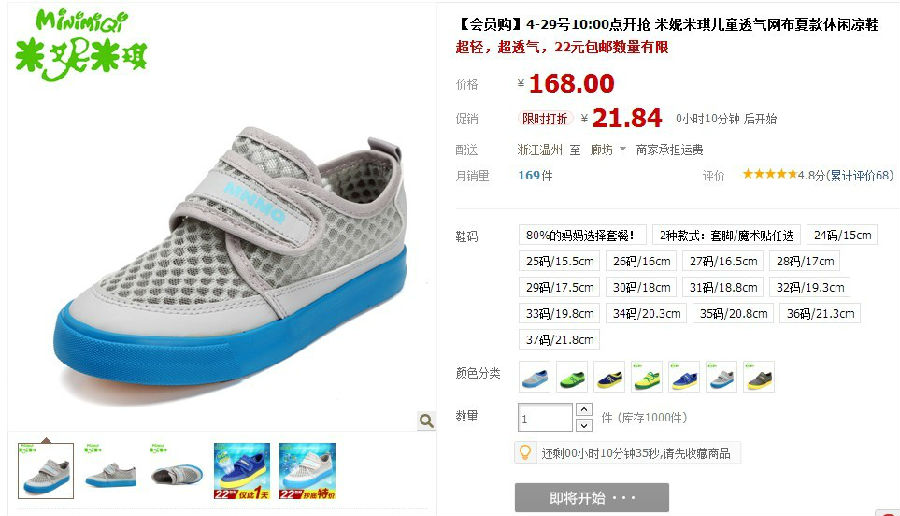
Task: Select the green shoe color swatch
Action: click(572, 377)
